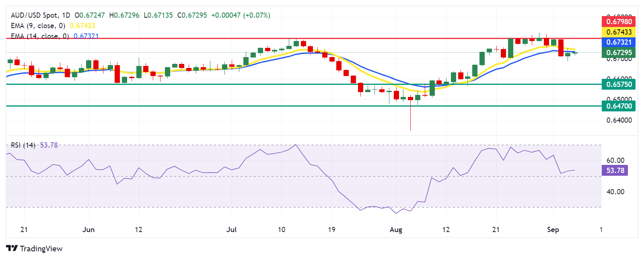
Task: Select the purple 53.78 RSI value label
Action: pos(615,171)
